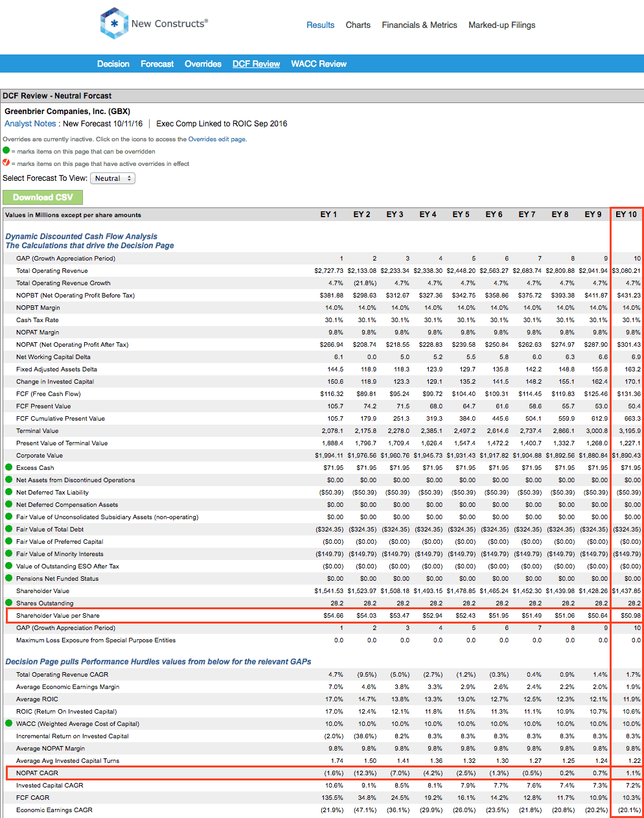Open the Analyst Notes link
The width and height of the screenshot is (644, 818).
click(30, 124)
